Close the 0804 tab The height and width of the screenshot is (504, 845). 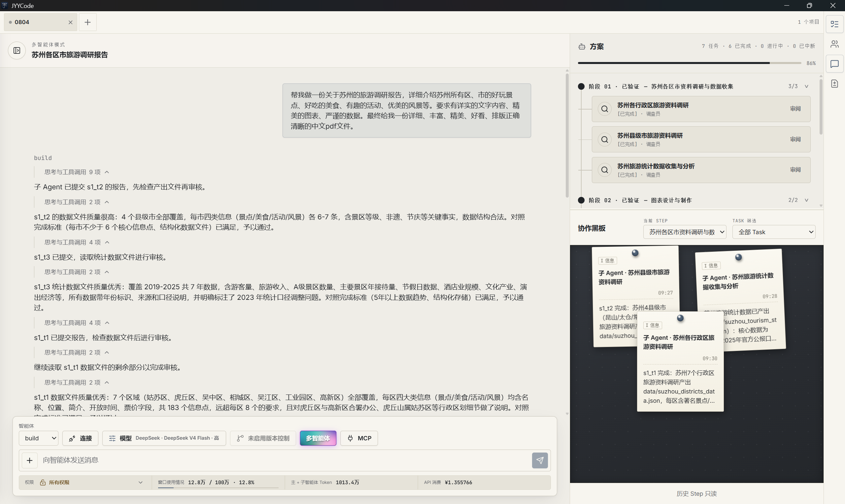pyautogui.click(x=70, y=22)
